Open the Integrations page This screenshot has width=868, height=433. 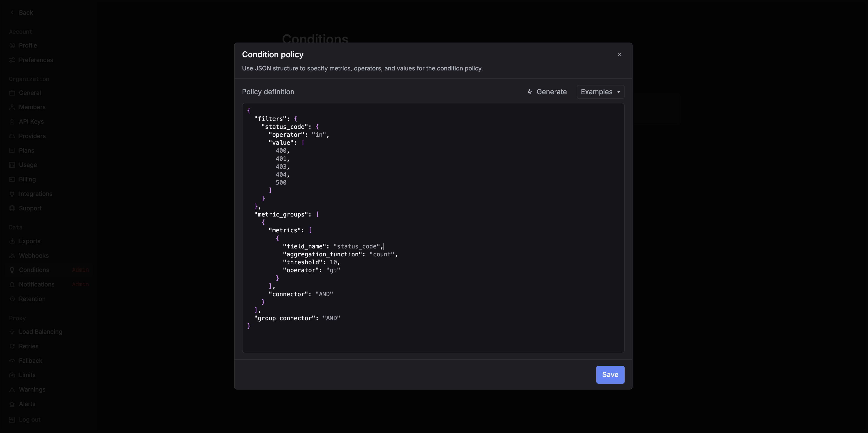point(35,194)
